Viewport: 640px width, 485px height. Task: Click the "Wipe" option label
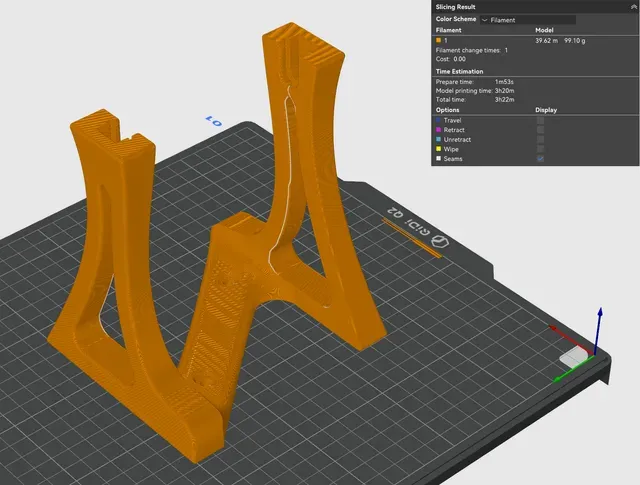coord(451,149)
